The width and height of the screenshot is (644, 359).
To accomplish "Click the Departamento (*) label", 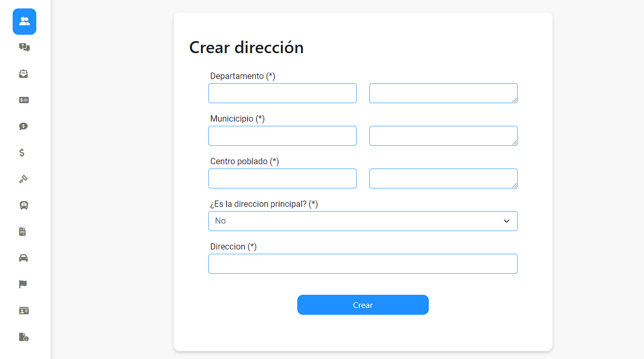I will [243, 76].
